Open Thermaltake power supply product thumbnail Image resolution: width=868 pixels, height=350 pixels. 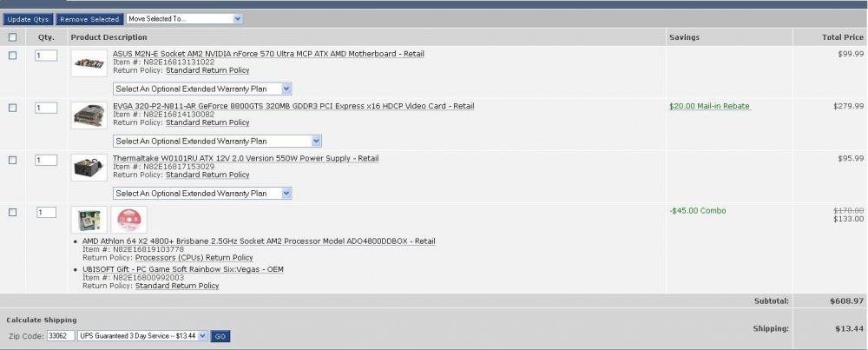click(89, 168)
